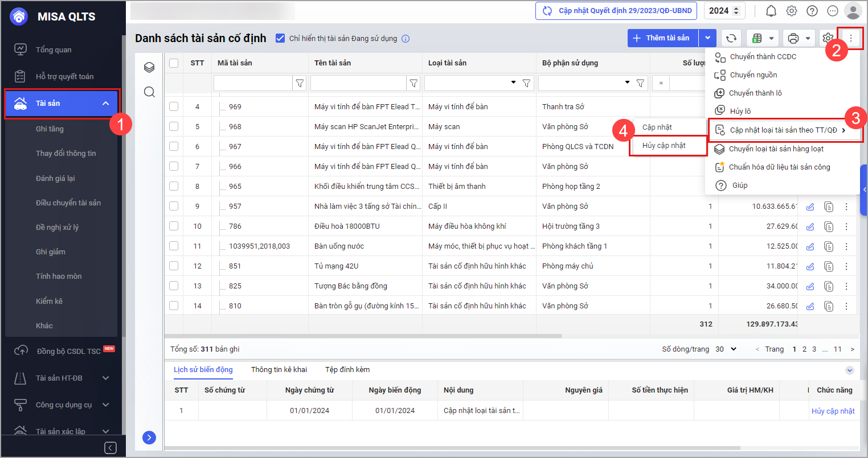Open the help question mark icon in header

pyautogui.click(x=812, y=11)
